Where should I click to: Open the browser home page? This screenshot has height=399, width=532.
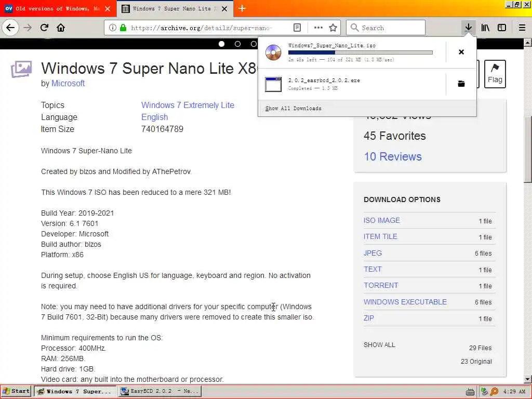point(61,28)
